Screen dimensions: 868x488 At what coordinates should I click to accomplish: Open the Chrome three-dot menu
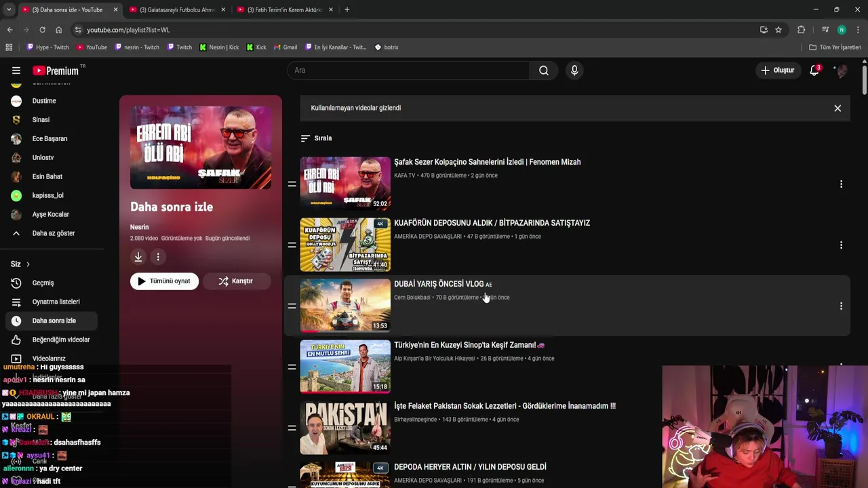tap(858, 30)
